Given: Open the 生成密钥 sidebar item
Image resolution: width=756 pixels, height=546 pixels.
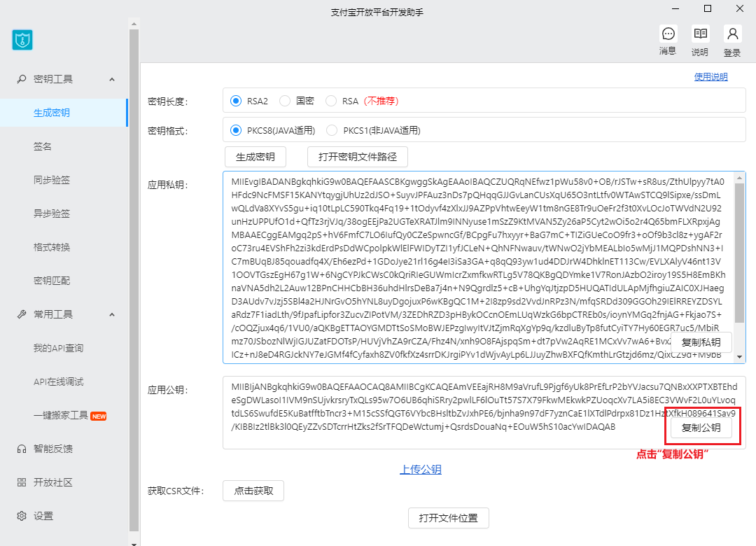Looking at the screenshot, I should click(x=63, y=113).
